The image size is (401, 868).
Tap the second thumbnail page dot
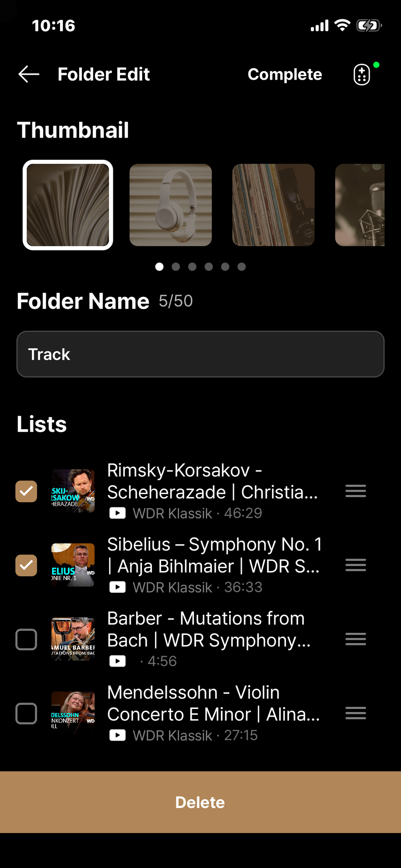(x=176, y=267)
